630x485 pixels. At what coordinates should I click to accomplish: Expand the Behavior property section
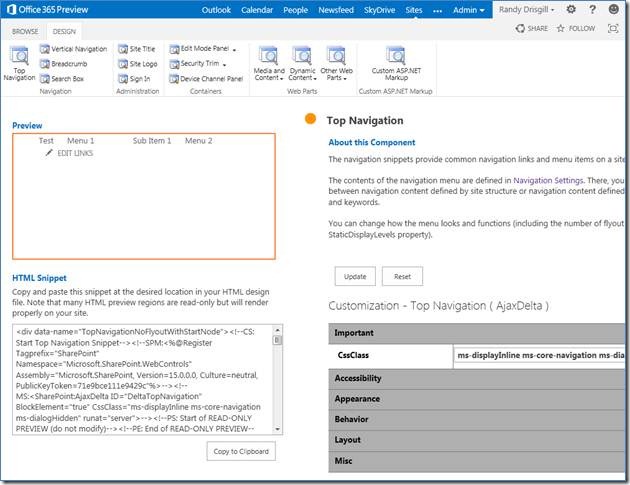(x=477, y=420)
